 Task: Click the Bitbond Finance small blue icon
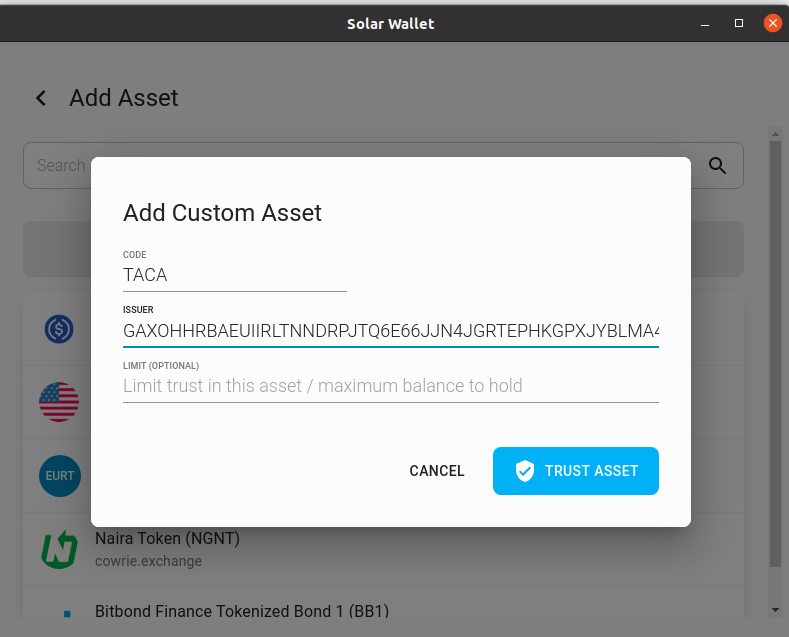click(67, 613)
